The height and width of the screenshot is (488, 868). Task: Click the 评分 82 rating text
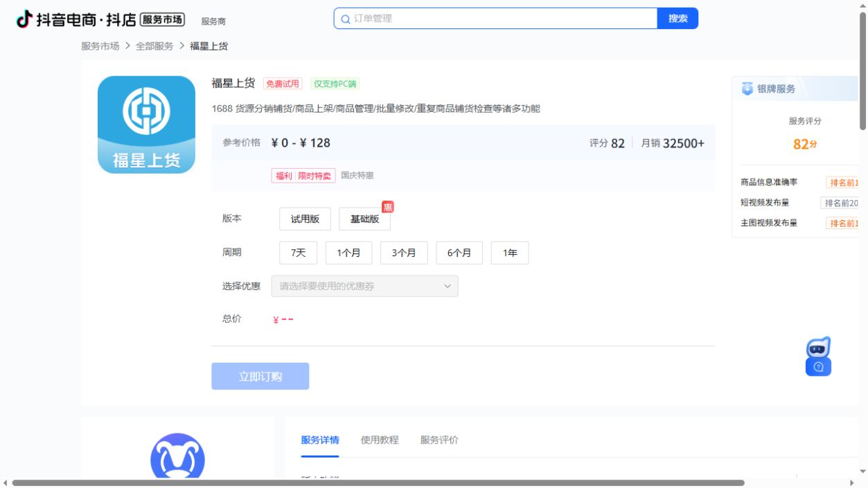(x=607, y=143)
